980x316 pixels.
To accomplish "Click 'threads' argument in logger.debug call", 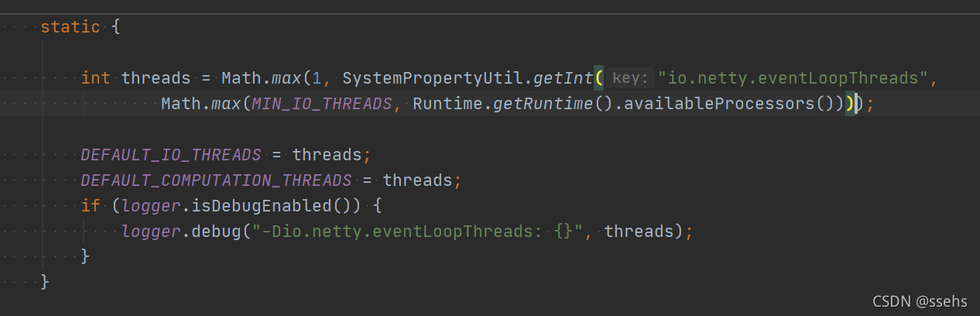I will pyautogui.click(x=639, y=232).
